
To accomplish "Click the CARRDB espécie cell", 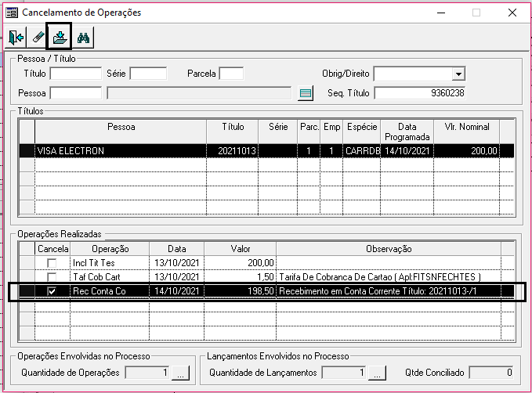I will [x=362, y=151].
